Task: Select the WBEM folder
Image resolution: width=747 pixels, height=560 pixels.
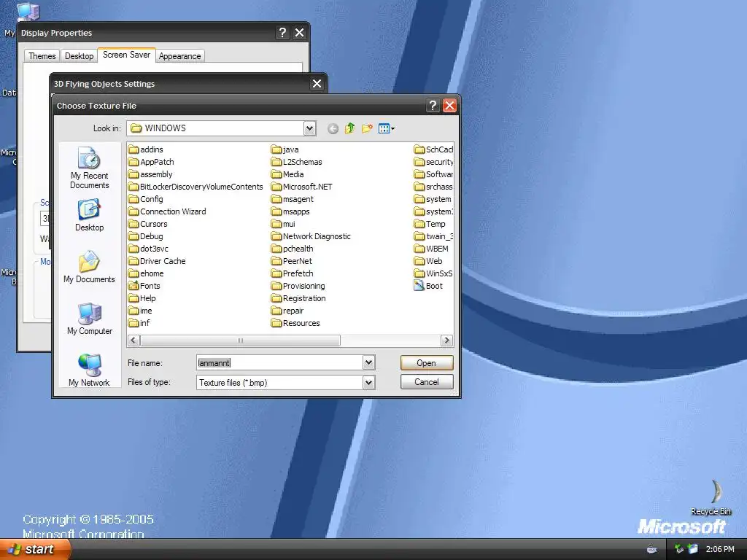Action: [431, 249]
